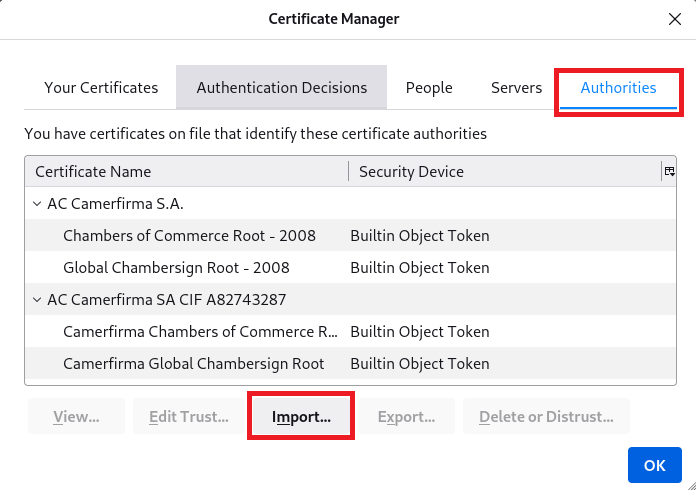Viewport: 699px width, 493px height.
Task: Click the Authorities tab
Action: pos(618,88)
